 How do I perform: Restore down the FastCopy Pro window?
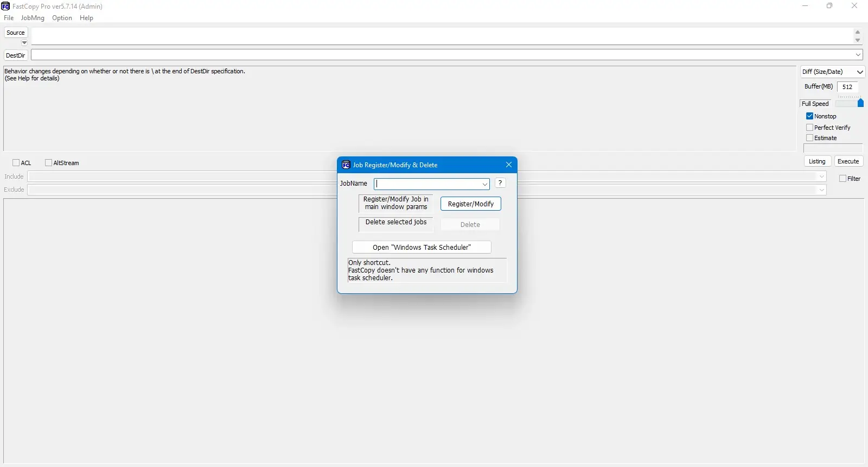click(829, 6)
